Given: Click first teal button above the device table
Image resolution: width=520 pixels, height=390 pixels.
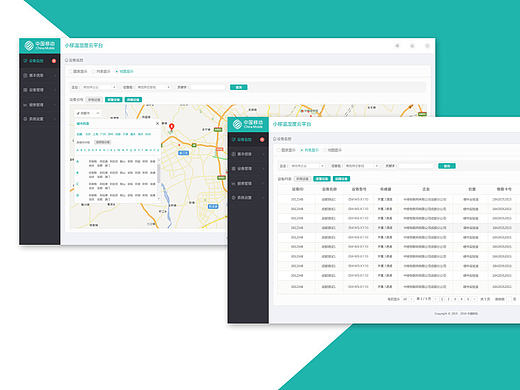Looking at the screenshot, I should tap(322, 179).
